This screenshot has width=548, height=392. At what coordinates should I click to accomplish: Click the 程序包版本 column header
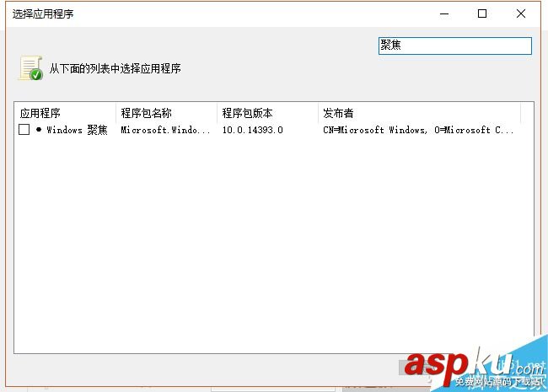point(268,113)
